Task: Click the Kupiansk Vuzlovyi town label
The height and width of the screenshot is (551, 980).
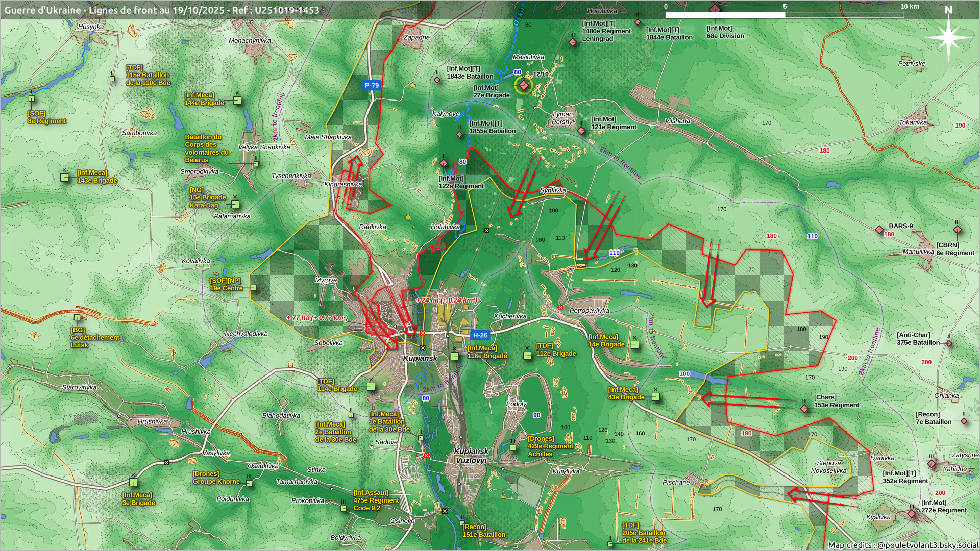Action: point(471,456)
